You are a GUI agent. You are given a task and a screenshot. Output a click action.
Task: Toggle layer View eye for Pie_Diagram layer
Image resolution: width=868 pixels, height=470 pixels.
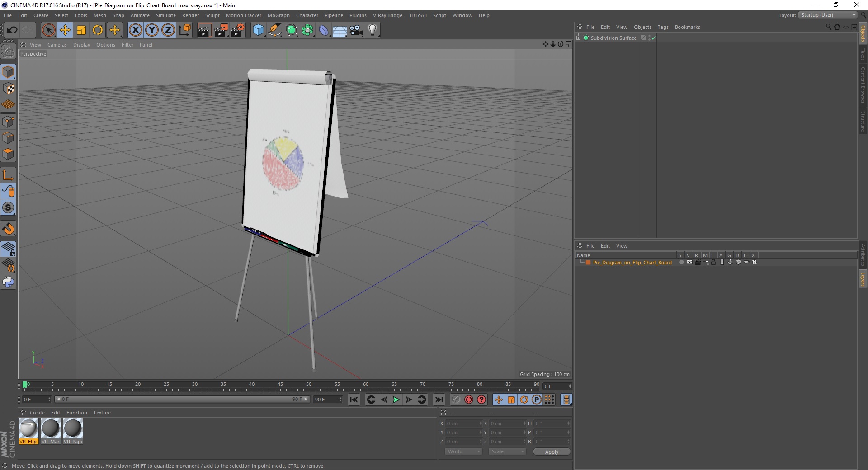[x=689, y=262]
